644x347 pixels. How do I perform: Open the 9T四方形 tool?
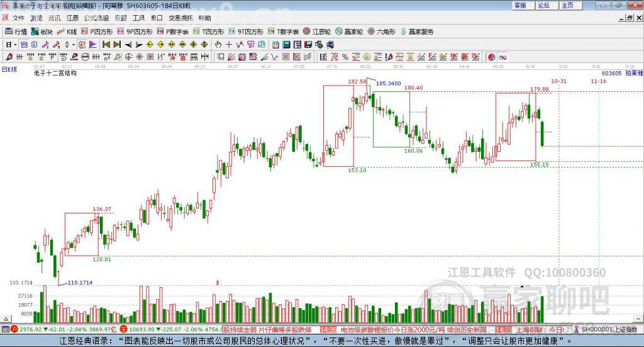pos(246,31)
